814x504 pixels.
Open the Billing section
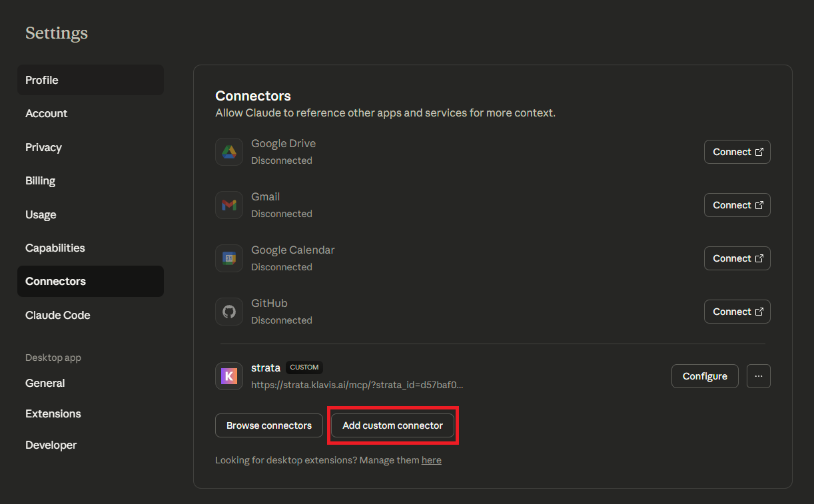[90, 180]
